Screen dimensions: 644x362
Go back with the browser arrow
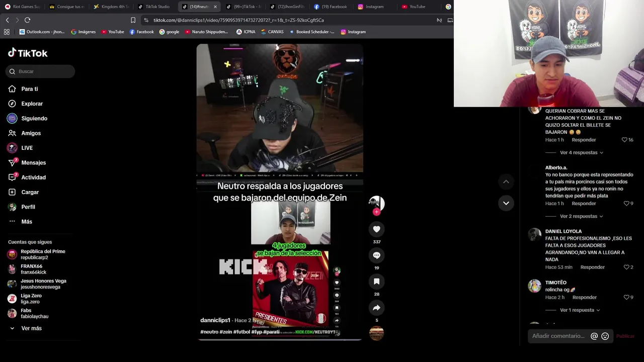[7, 20]
